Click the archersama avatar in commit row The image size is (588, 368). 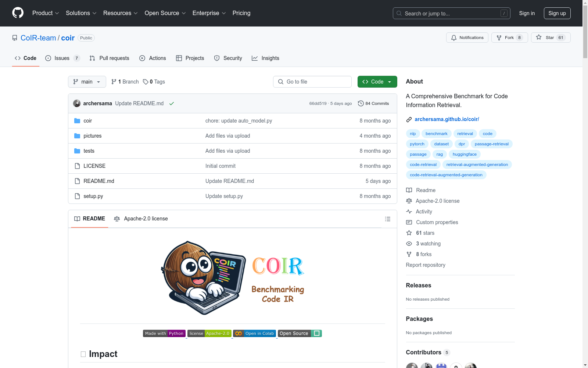coord(77,103)
